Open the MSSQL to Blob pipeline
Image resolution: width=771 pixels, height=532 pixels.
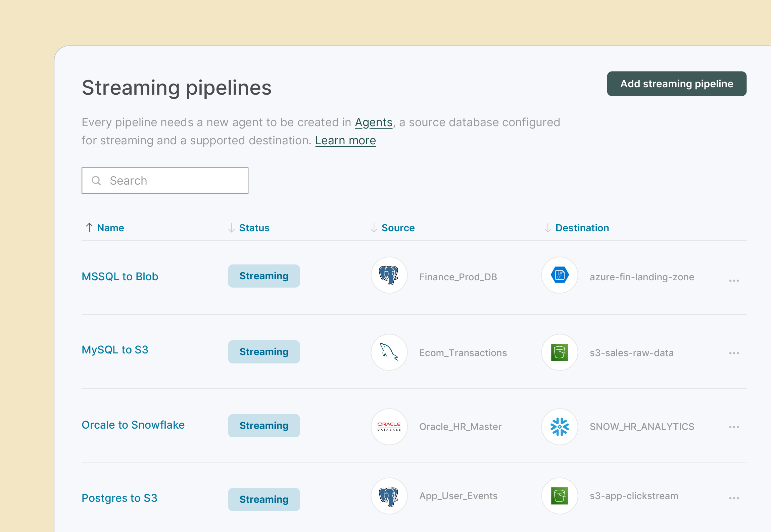120,276
